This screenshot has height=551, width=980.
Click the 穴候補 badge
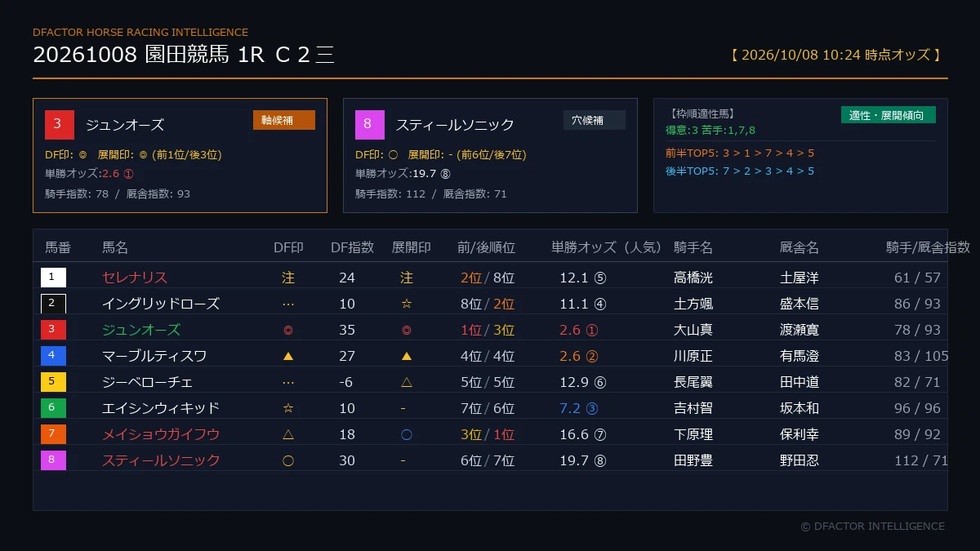point(595,120)
